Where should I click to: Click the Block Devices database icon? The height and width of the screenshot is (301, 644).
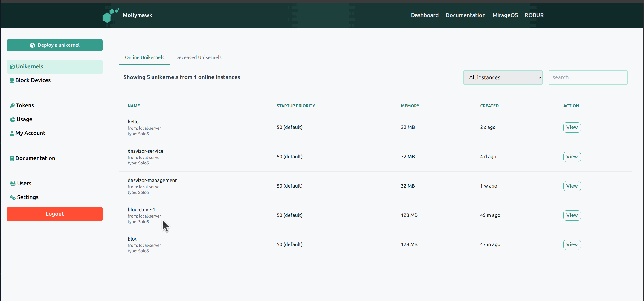pos(12,80)
